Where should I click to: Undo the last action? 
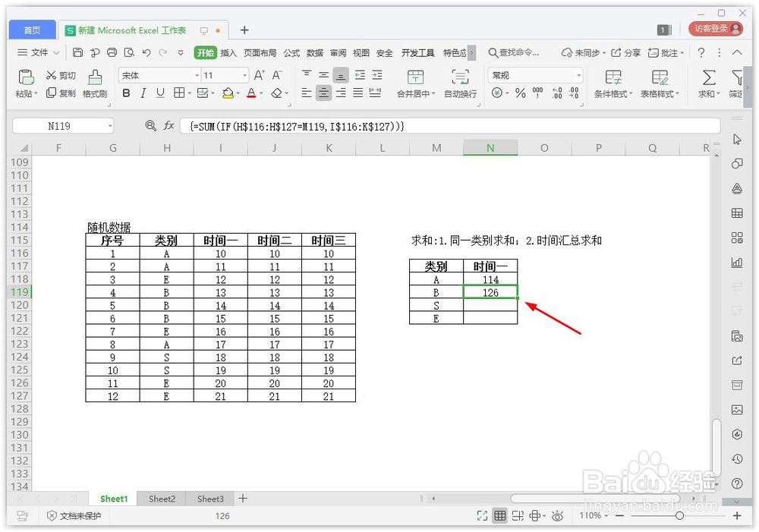coord(146,52)
